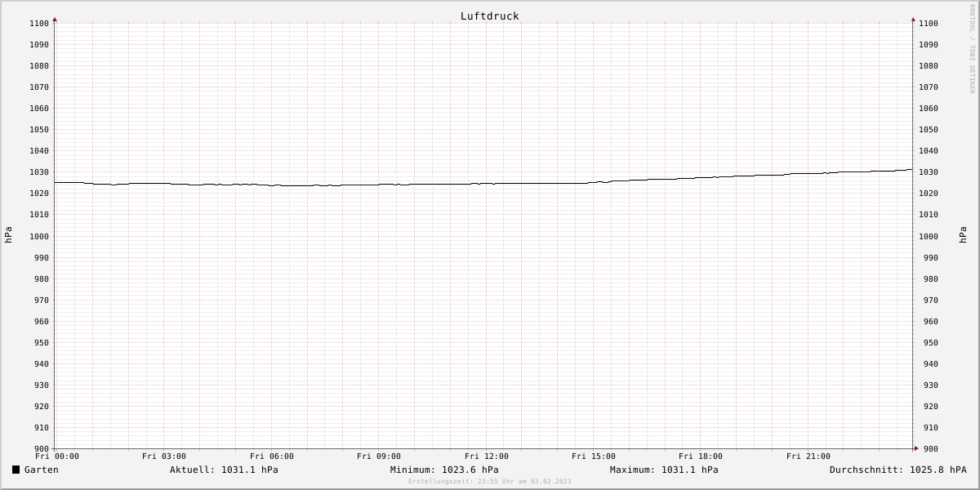Click the 1100 label on the right axis

point(929,24)
